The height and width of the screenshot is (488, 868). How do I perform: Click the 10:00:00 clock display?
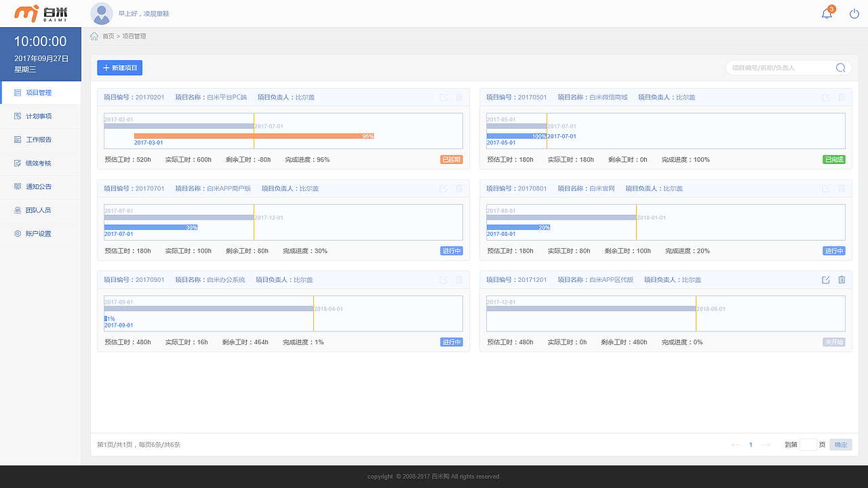41,41
